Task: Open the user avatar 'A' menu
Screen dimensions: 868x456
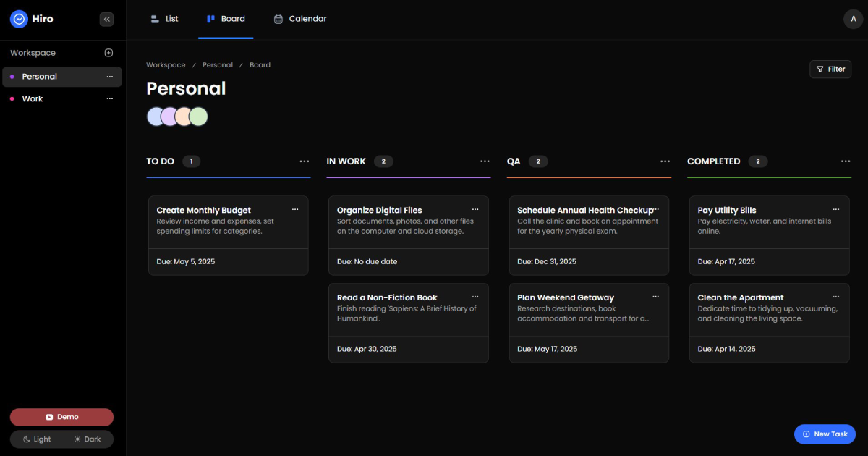Action: [854, 20]
